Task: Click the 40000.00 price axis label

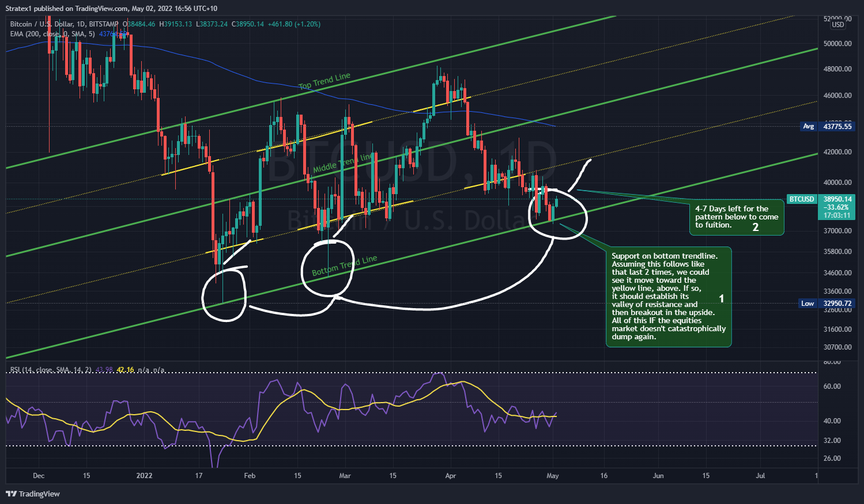Action: pyautogui.click(x=837, y=183)
